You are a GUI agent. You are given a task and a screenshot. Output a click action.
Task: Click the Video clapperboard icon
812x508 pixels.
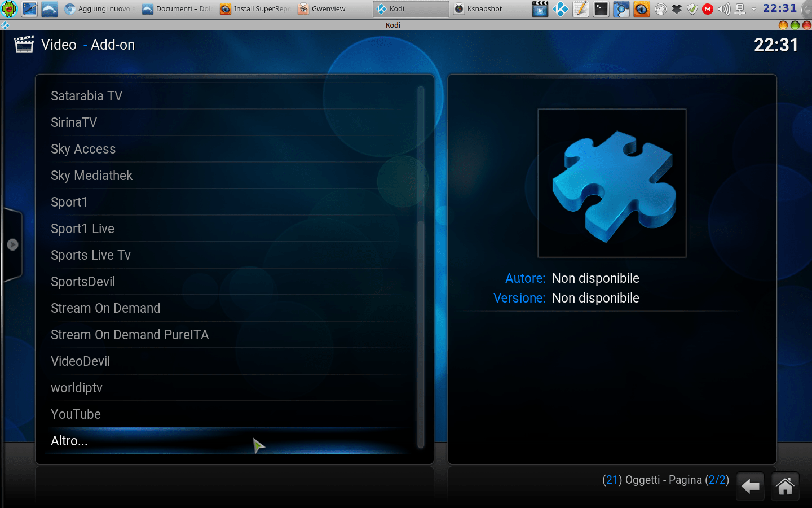pos(24,45)
